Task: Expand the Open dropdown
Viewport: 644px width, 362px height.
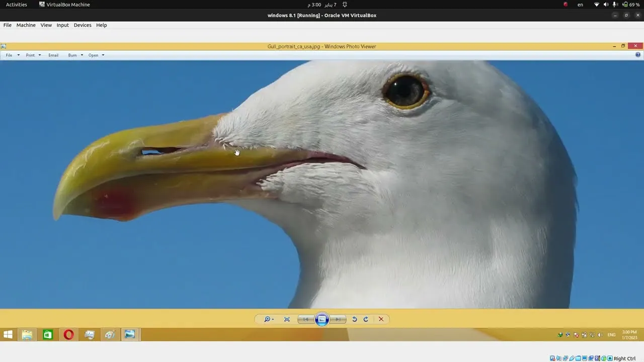Action: pyautogui.click(x=102, y=55)
